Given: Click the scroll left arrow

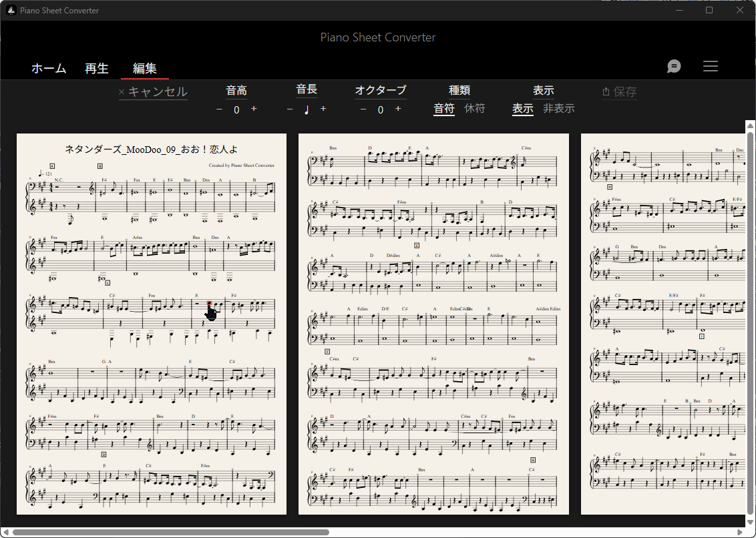Looking at the screenshot, I should [x=5, y=533].
